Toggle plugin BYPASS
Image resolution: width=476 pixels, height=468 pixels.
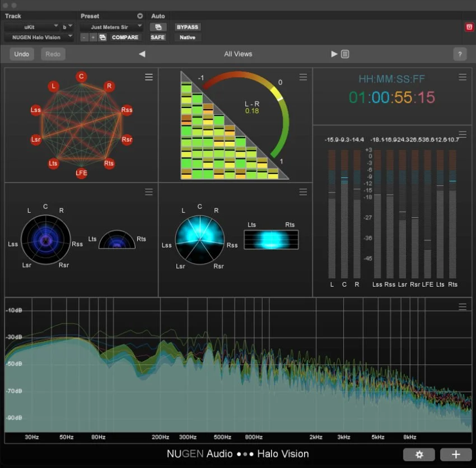pos(187,27)
